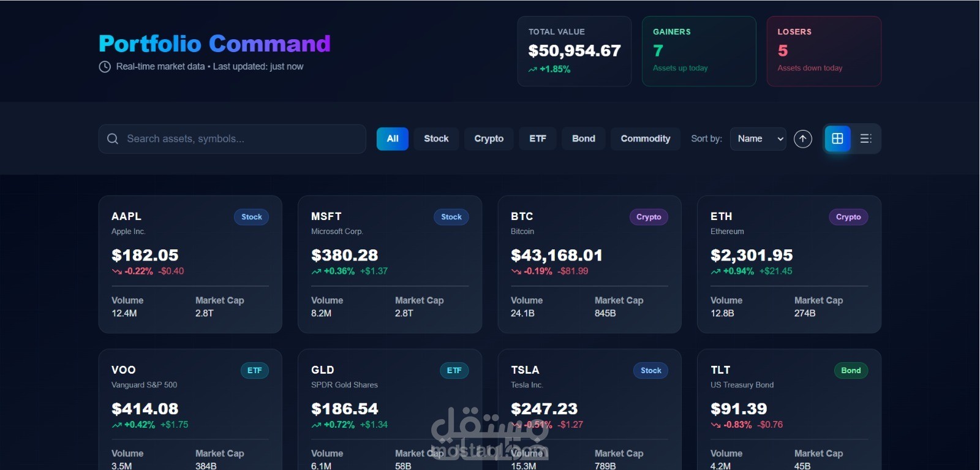
Task: Click the Portfolio Command title
Action: pyautogui.click(x=215, y=44)
